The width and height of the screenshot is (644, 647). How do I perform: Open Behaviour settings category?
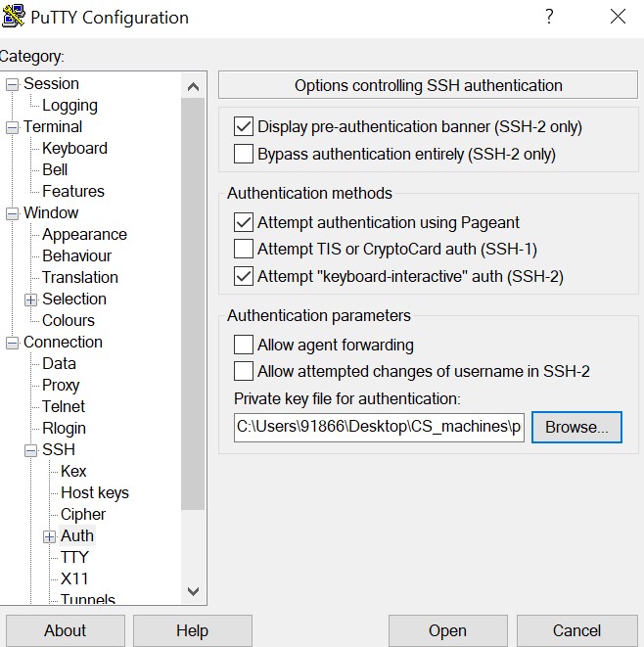point(76,255)
